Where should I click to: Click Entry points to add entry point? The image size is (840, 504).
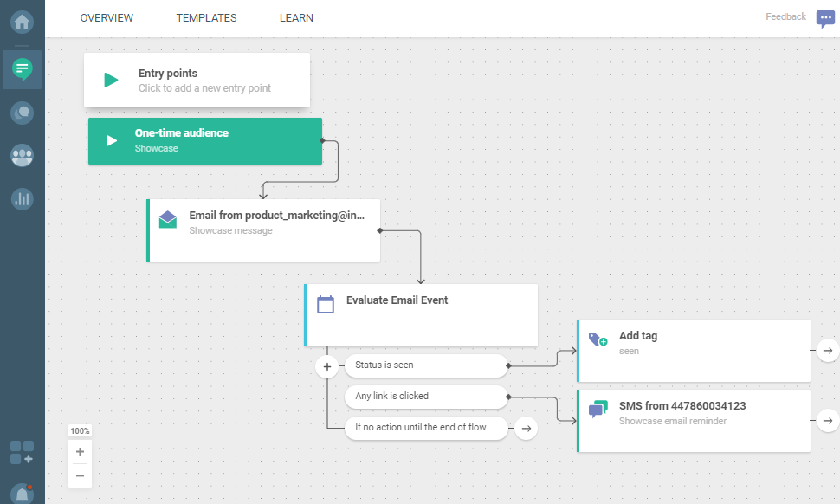(x=197, y=81)
